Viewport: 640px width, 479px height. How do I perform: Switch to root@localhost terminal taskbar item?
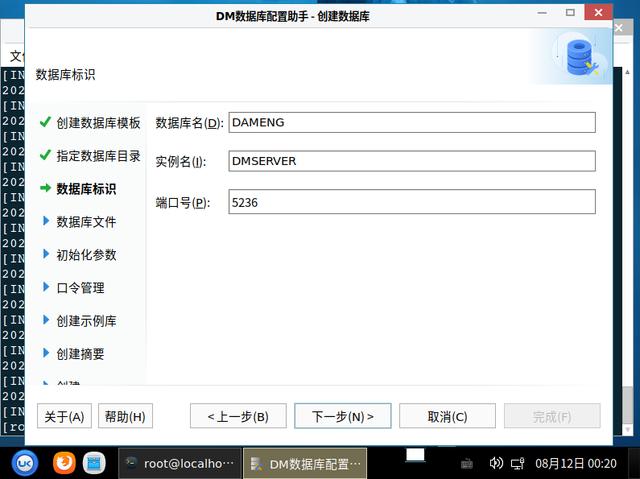[x=180, y=463]
